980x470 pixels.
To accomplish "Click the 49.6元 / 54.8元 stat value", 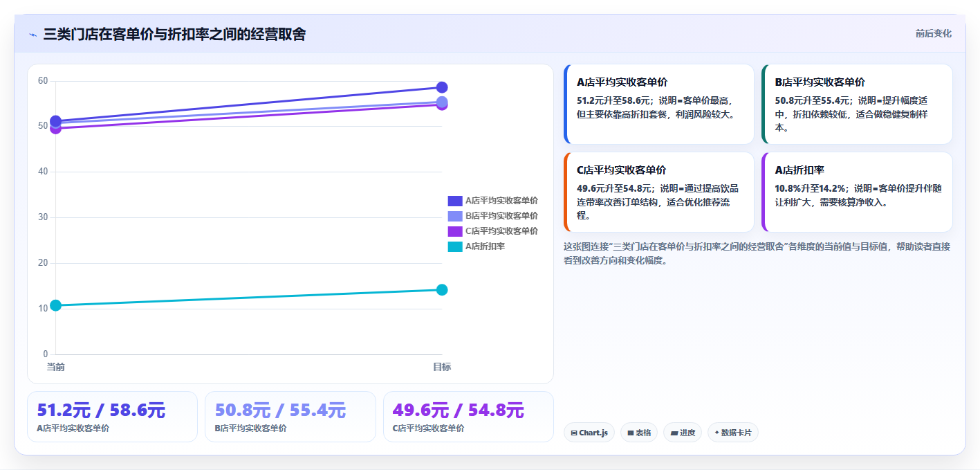I will [x=459, y=410].
